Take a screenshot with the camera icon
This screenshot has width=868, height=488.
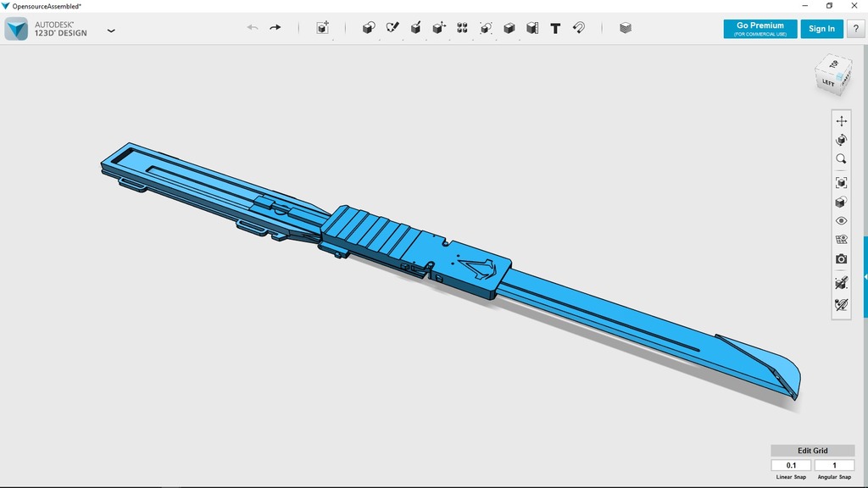click(x=841, y=259)
